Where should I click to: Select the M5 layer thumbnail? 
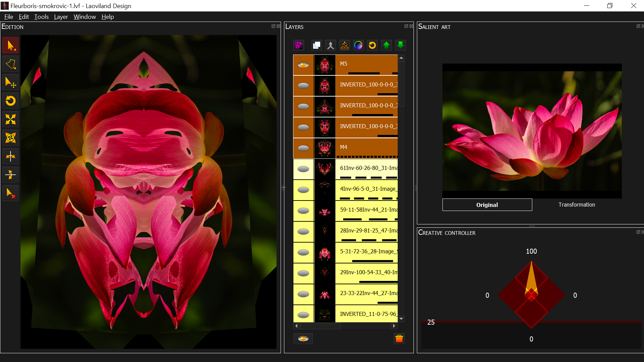coord(325,65)
